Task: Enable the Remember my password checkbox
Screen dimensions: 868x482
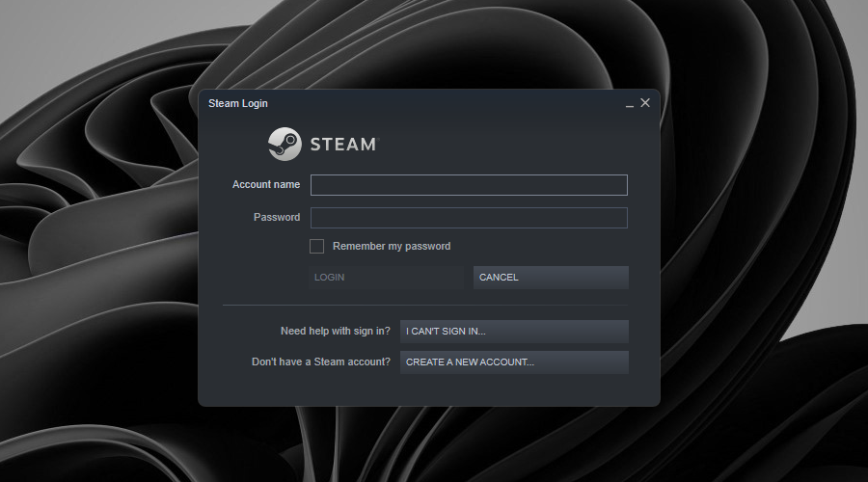Action: [316, 246]
